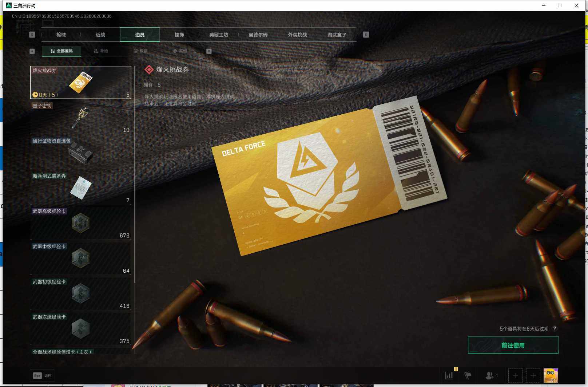Image resolution: width=588 pixels, height=387 pixels.
Task: Select the 武器初级经验卡 item
Action: [x=81, y=294]
